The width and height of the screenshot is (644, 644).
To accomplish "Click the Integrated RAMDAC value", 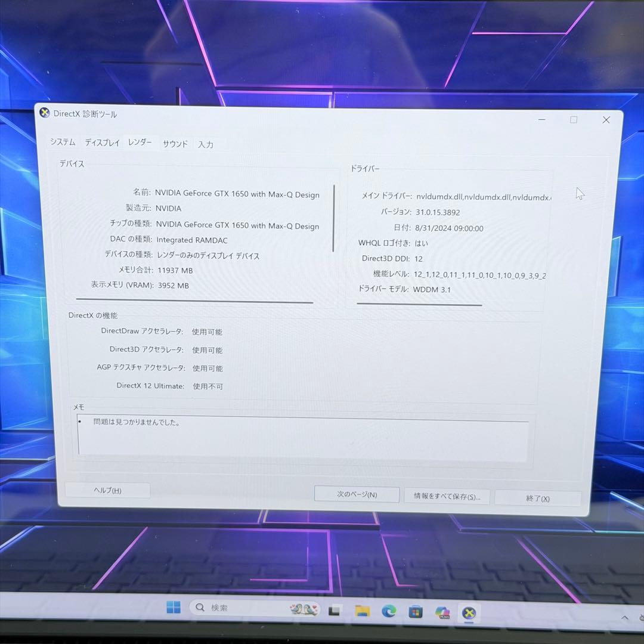I will point(192,240).
